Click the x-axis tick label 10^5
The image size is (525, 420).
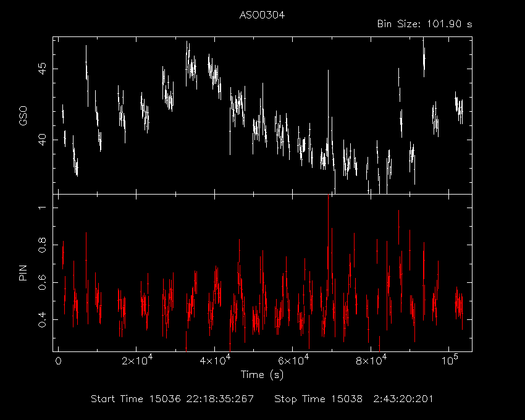pos(449,360)
